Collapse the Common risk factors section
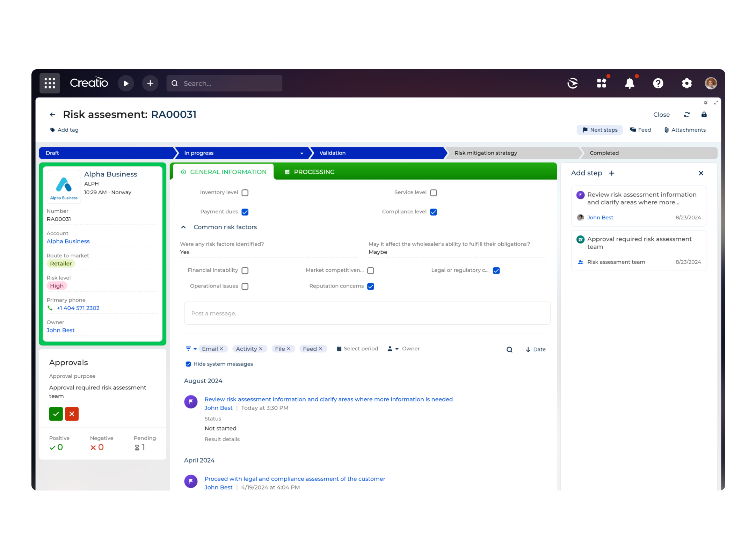Image resolution: width=756 pixels, height=559 pixels. point(183,227)
